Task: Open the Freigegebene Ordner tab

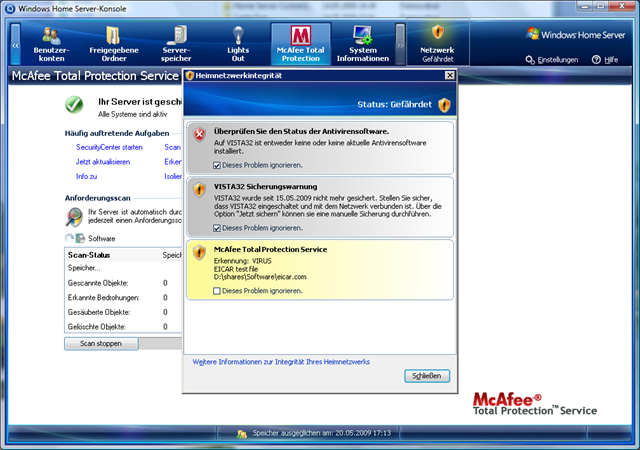Action: point(114,44)
